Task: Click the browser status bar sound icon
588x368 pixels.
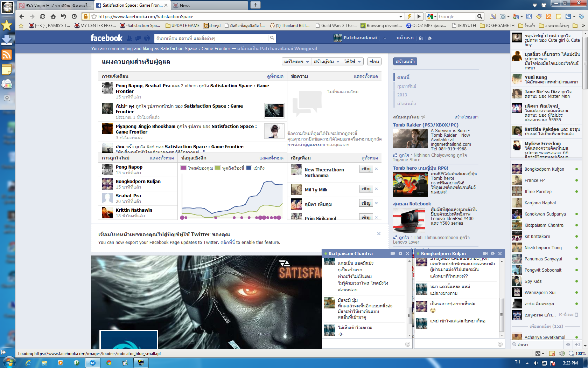Action: (x=562, y=354)
